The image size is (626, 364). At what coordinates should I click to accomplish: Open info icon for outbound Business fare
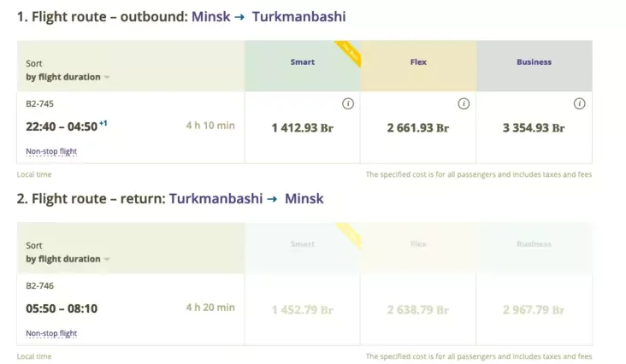pyautogui.click(x=579, y=103)
